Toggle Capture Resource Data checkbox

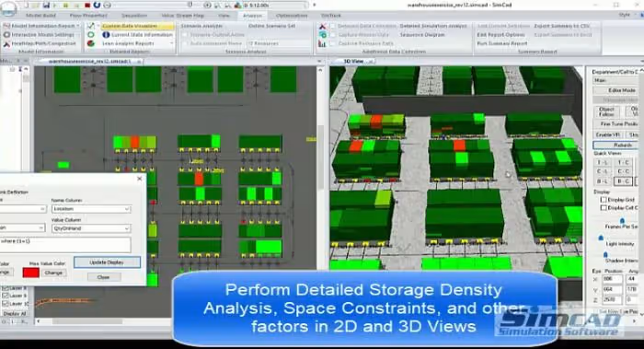coord(333,43)
